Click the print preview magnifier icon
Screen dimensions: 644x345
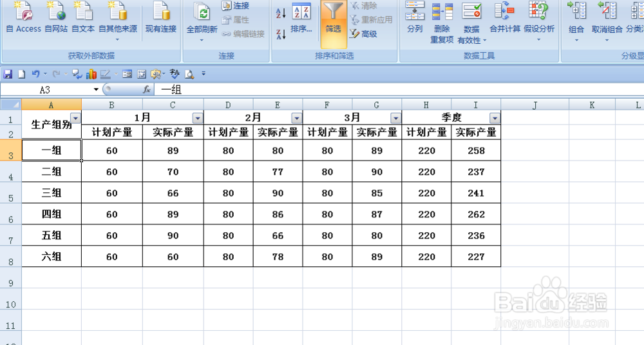pos(189,74)
